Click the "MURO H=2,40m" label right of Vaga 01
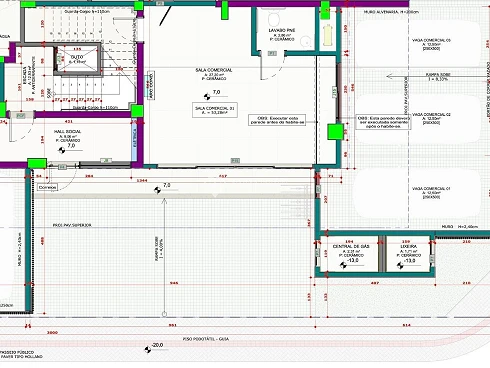 pyautogui.click(x=460, y=227)
